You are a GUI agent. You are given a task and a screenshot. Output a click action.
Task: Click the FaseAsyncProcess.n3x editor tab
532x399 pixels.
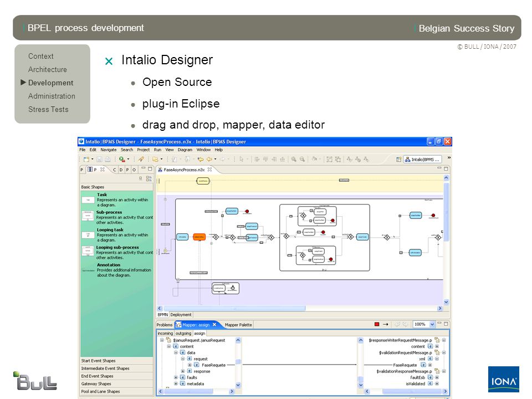[183, 170]
